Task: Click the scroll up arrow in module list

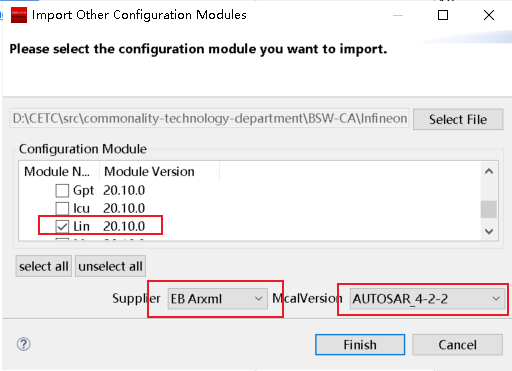Action: 489,171
